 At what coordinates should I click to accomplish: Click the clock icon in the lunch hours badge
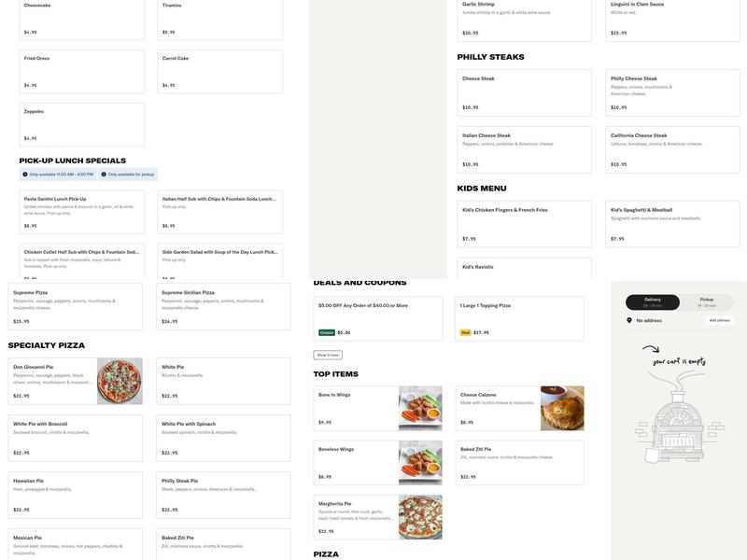(25, 175)
